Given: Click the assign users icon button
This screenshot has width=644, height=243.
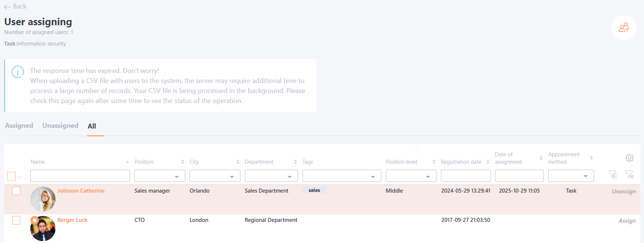Looking at the screenshot, I should pos(624,28).
